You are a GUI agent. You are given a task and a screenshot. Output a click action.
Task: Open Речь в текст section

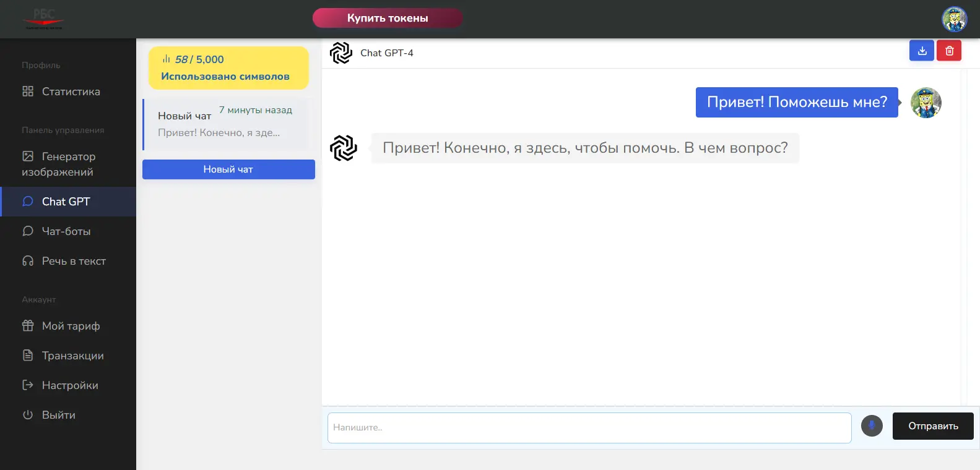[68, 261]
